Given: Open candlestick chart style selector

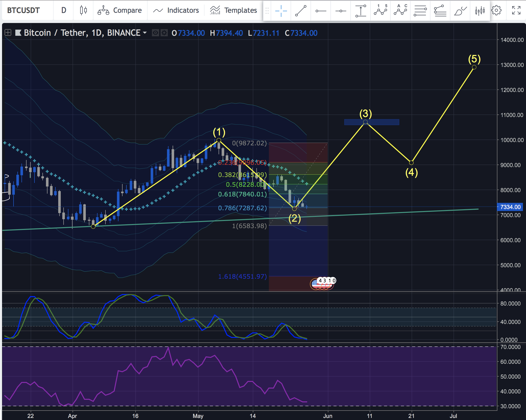Looking at the screenshot, I should [x=83, y=10].
